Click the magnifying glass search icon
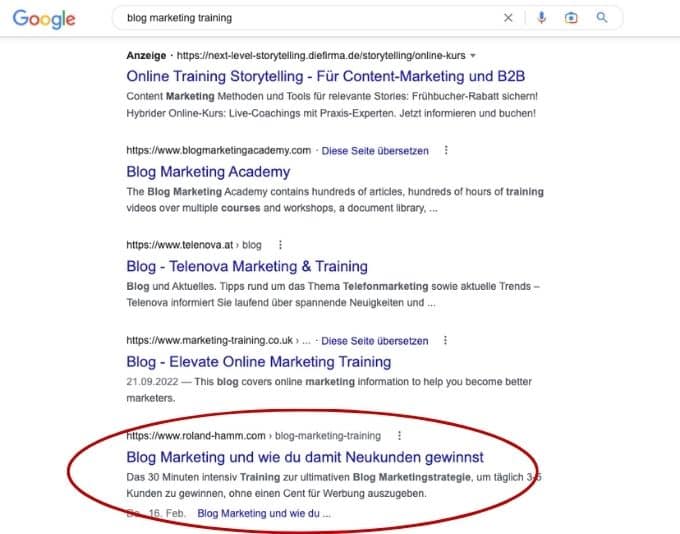This screenshot has height=534, width=680. tap(602, 17)
